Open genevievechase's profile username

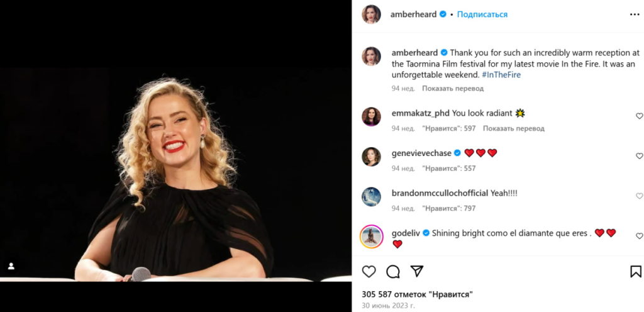pos(421,153)
